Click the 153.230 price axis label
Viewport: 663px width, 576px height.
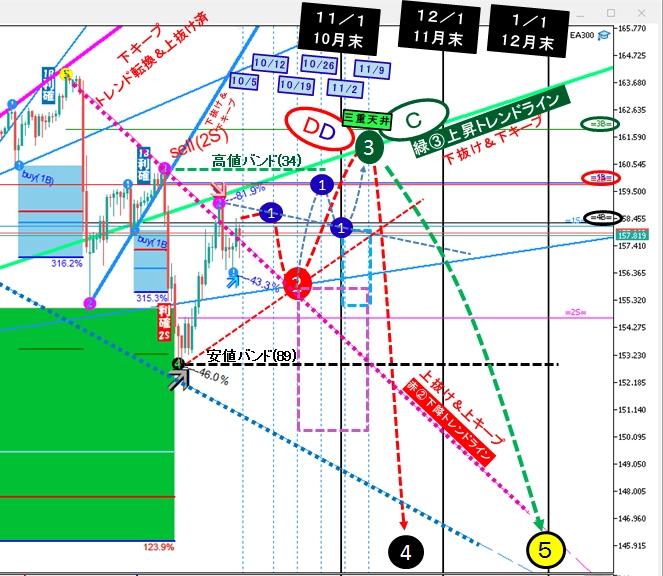click(x=632, y=355)
